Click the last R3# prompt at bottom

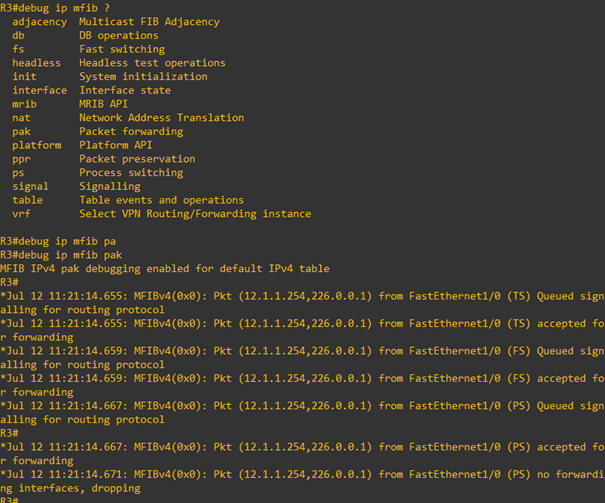click(9, 500)
